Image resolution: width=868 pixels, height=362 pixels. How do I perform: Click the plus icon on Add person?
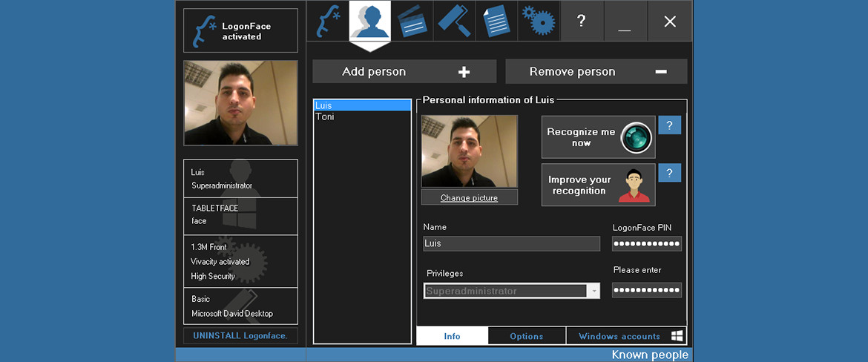(x=464, y=71)
